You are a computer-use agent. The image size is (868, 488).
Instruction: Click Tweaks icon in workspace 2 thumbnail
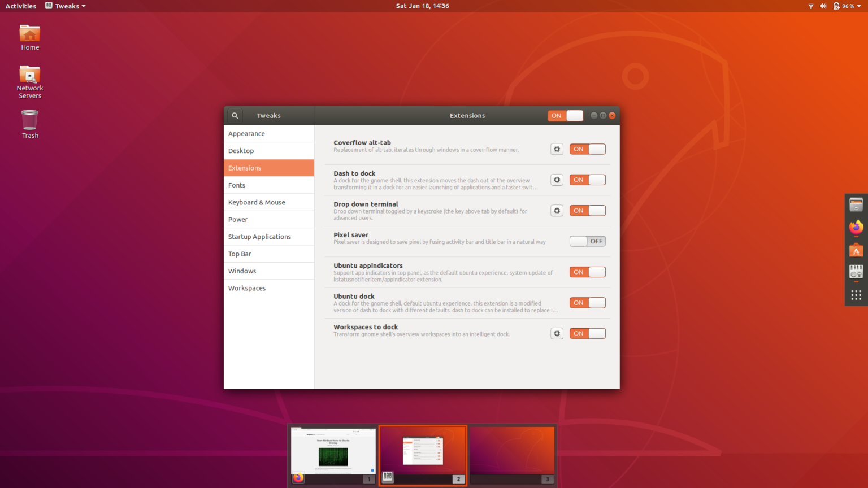coord(388,477)
